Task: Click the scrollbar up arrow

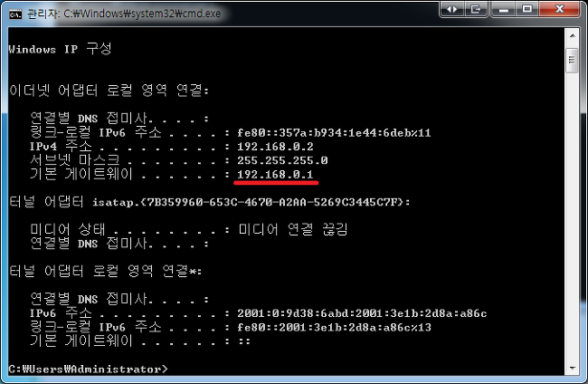Action: click(573, 35)
